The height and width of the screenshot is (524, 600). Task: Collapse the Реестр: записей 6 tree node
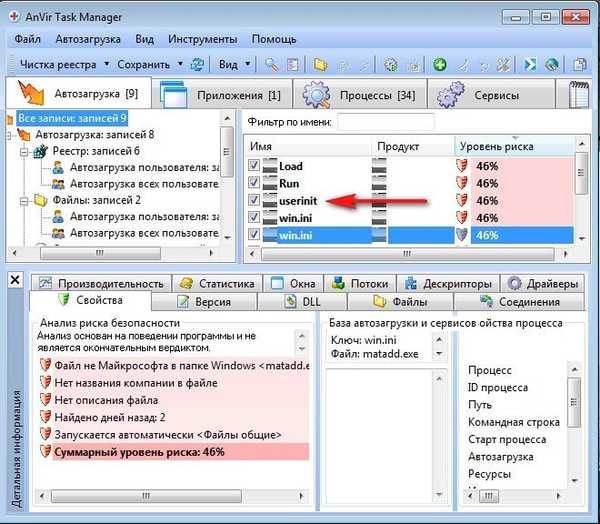coord(26,150)
